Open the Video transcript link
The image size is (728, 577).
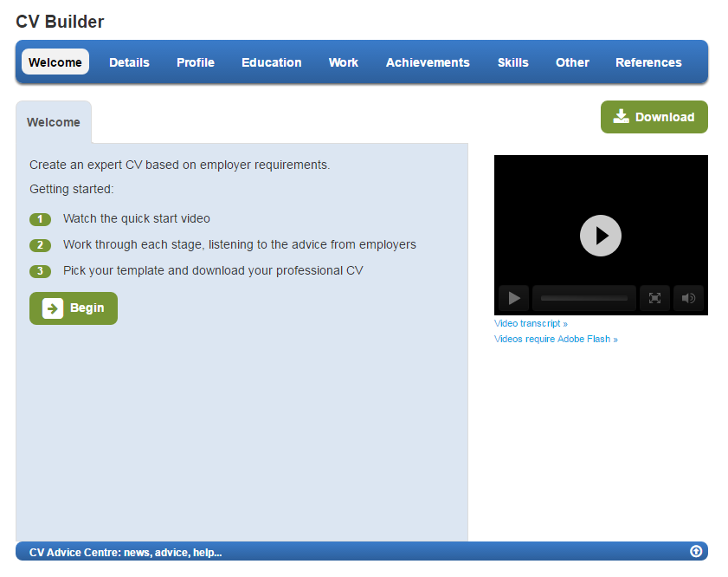pos(531,323)
